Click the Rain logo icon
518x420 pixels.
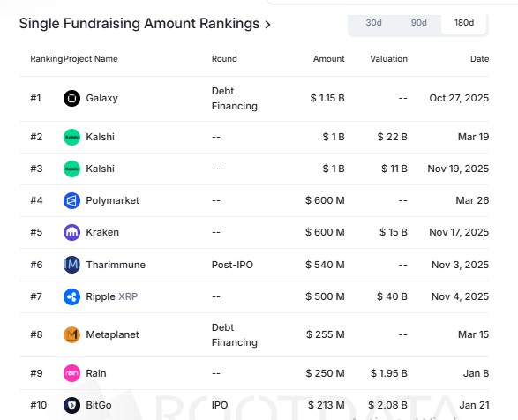tap(71, 373)
